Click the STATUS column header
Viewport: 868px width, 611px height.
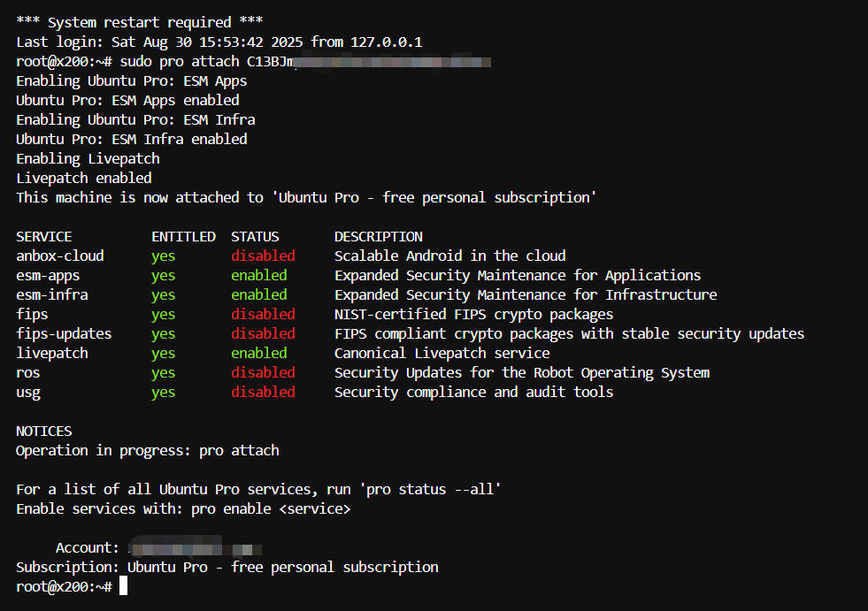(x=255, y=236)
